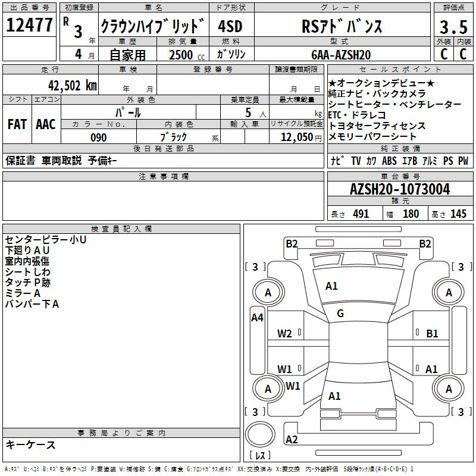Screen dimensions: 476x476
Task: Click the A4 mark on the side sill
Action: 257,318
